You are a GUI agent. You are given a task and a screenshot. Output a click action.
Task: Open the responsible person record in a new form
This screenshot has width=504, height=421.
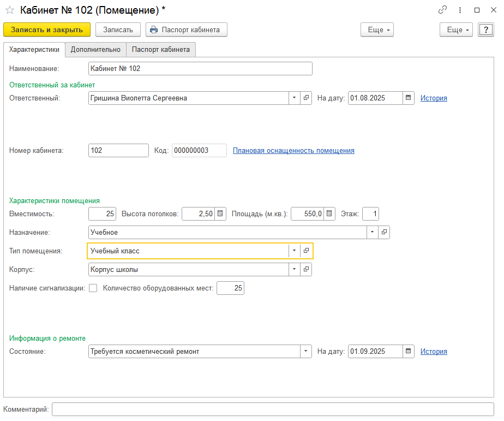(x=306, y=98)
